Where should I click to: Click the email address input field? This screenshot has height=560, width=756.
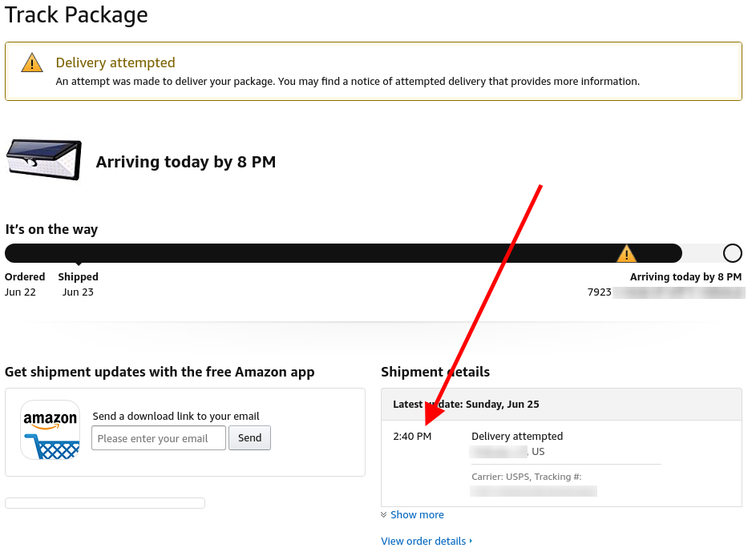point(158,437)
